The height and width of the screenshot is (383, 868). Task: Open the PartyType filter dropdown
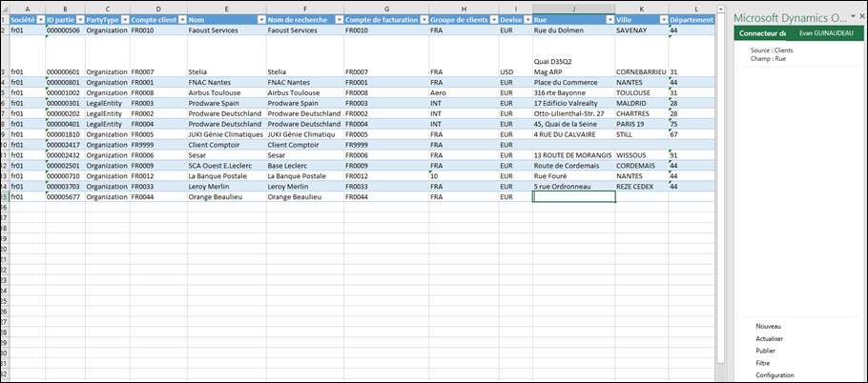pyautogui.click(x=125, y=19)
